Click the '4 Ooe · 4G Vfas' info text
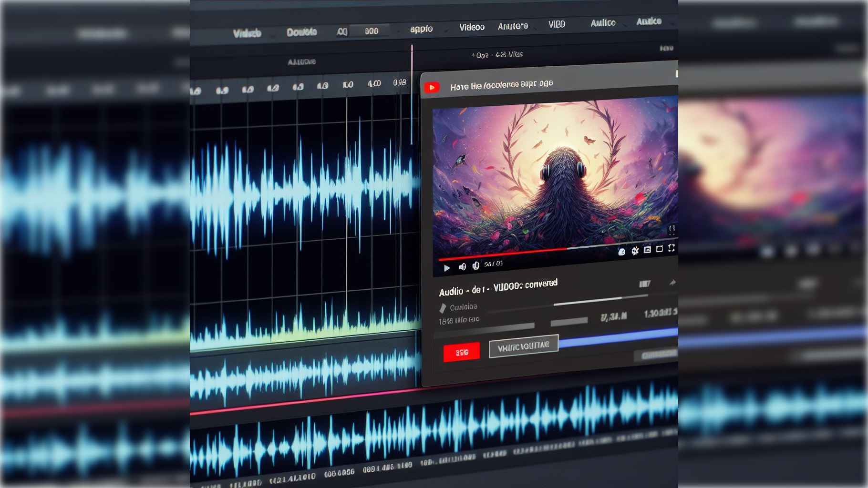The image size is (868, 488). point(497,55)
